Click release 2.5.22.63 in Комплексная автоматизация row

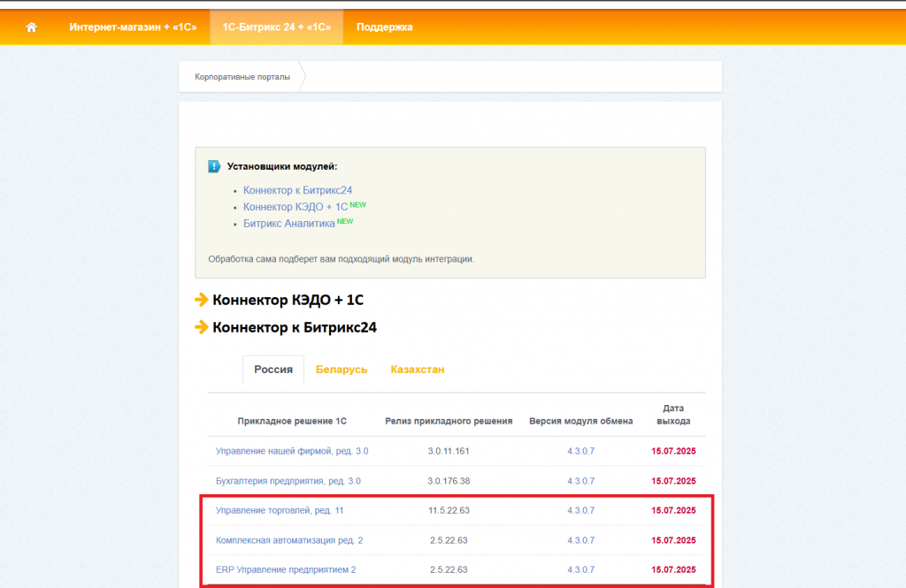coord(449,540)
